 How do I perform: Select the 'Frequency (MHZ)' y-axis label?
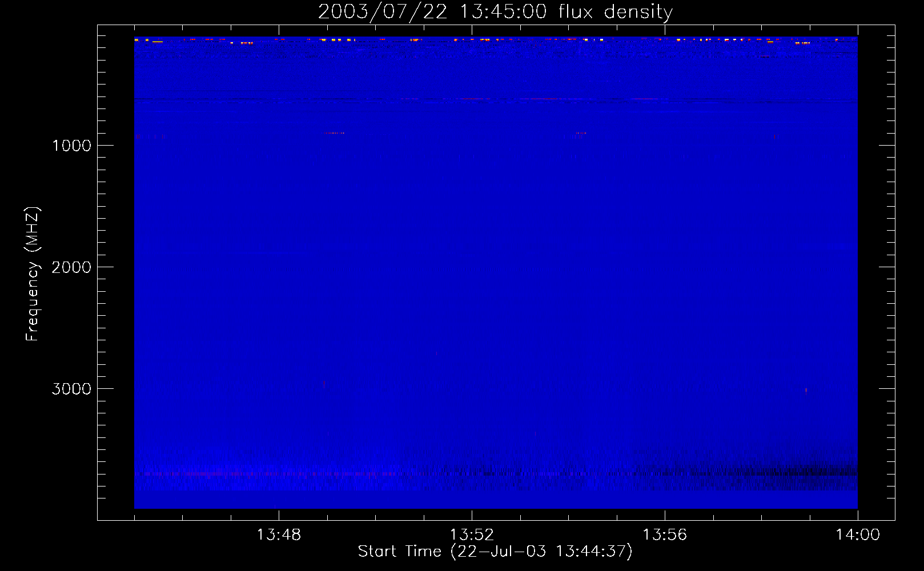click(x=33, y=274)
